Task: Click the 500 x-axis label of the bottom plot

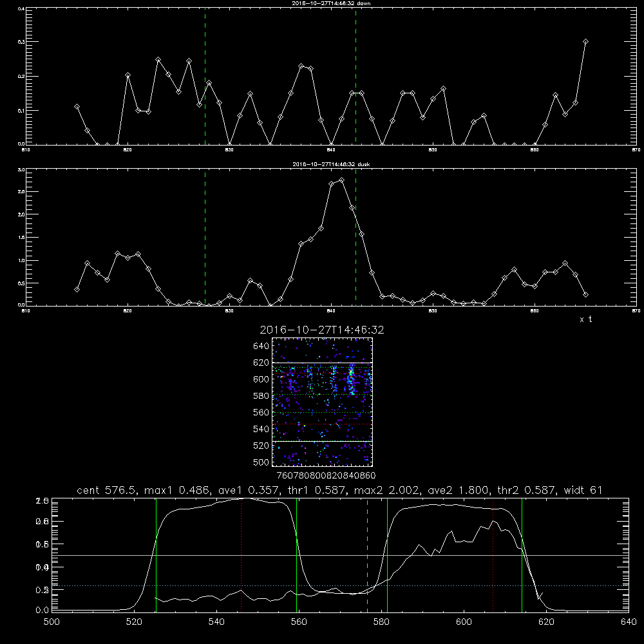Action: coord(52,622)
